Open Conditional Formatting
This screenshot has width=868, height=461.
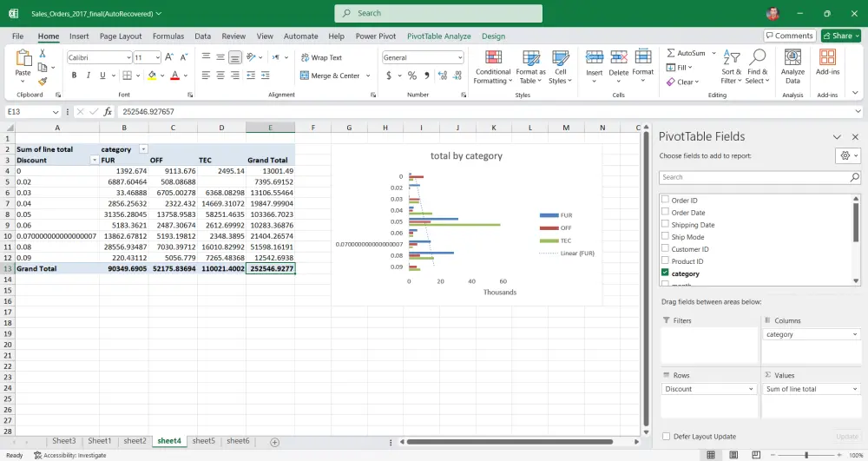tap(493, 67)
